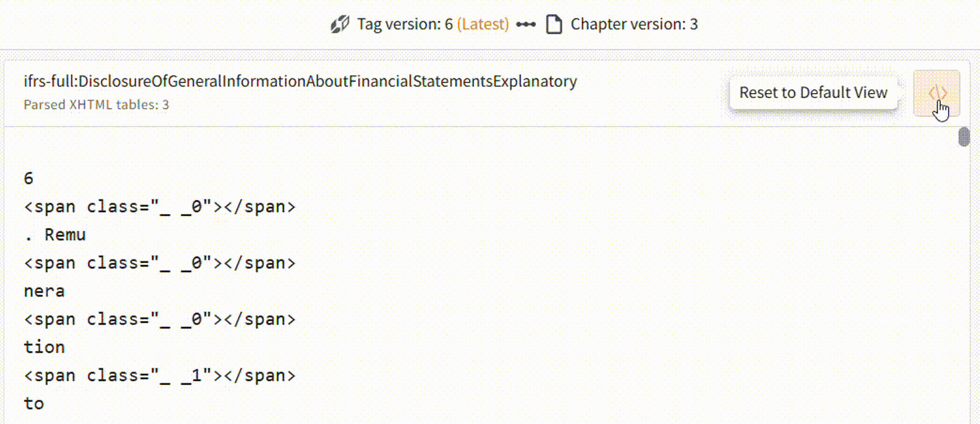This screenshot has height=424, width=980.
Task: Click the '. Remu' text line
Action: 55,235
